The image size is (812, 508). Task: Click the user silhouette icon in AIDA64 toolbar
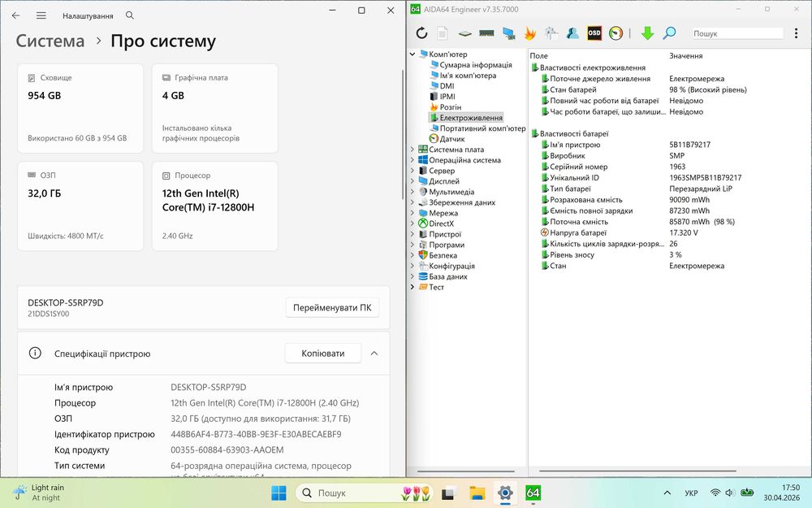572,33
